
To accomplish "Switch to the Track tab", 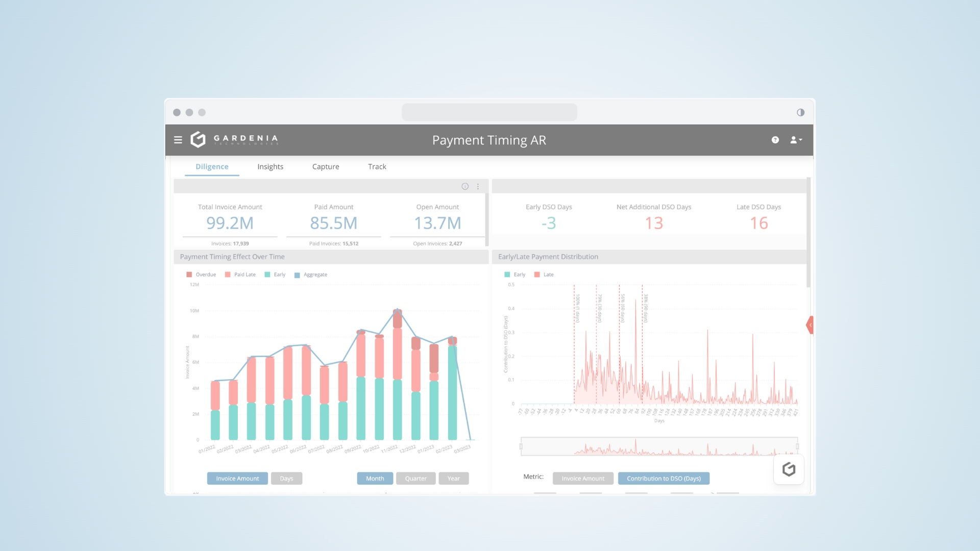I will point(377,167).
